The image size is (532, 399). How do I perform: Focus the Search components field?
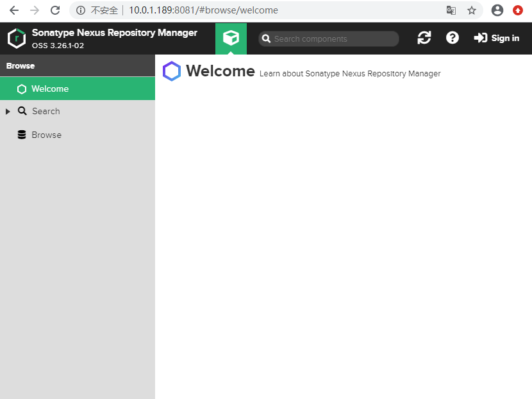pyautogui.click(x=328, y=38)
